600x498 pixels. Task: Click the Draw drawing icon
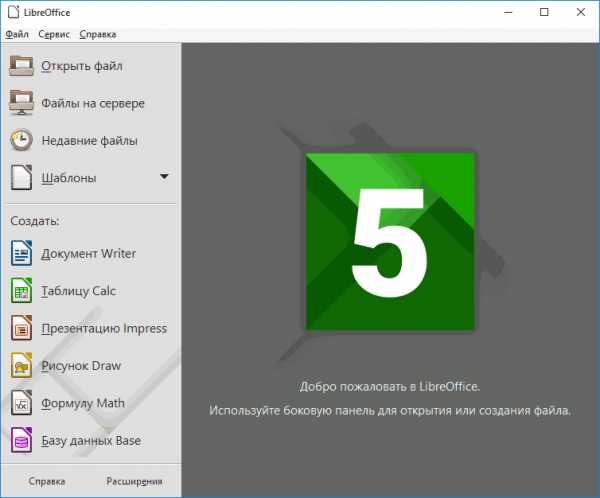coord(21,365)
